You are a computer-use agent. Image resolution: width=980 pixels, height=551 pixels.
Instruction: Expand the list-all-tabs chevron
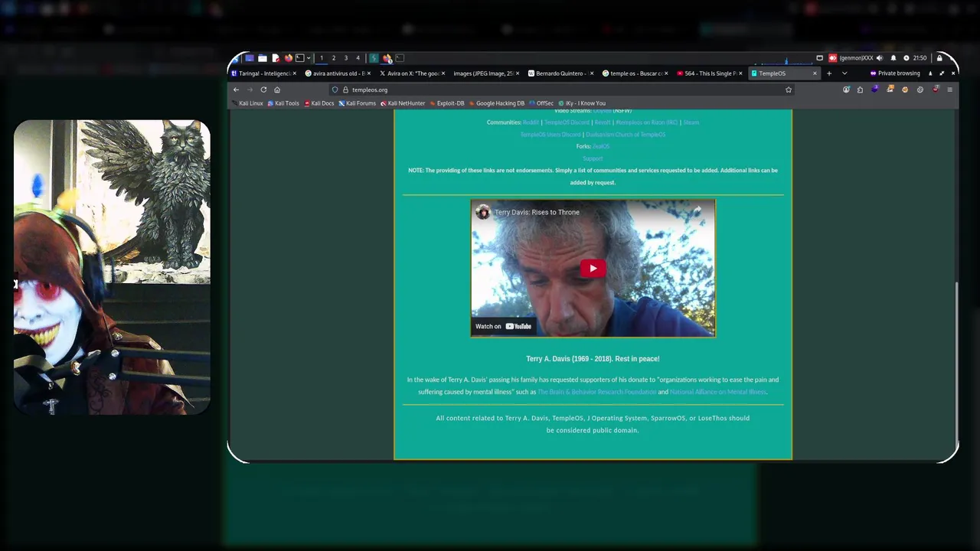844,73
